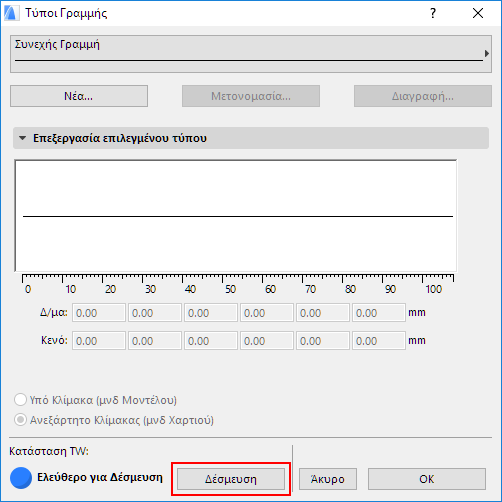502x502 pixels.
Task: Close the Τύποι Γραμμής dialog
Action: (478, 13)
